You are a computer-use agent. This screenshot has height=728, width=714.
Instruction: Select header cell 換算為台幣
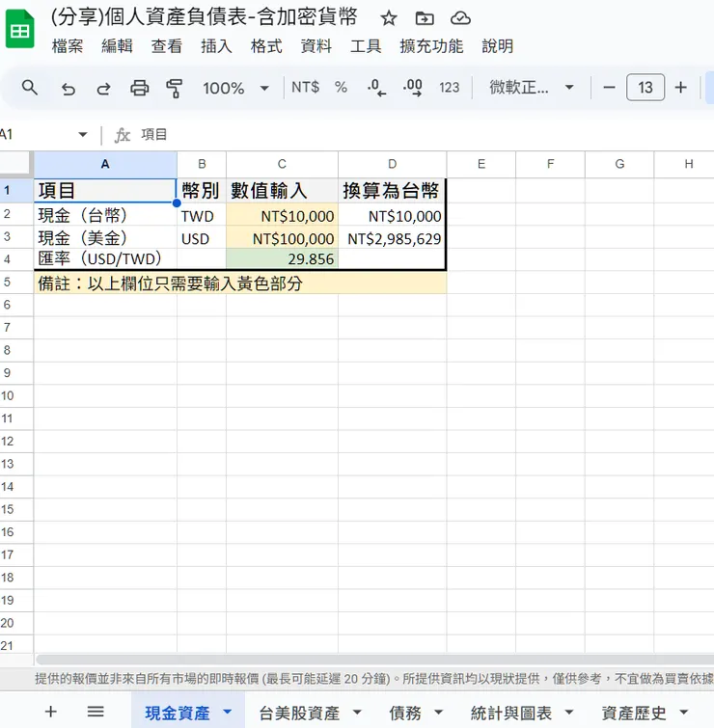tap(392, 190)
